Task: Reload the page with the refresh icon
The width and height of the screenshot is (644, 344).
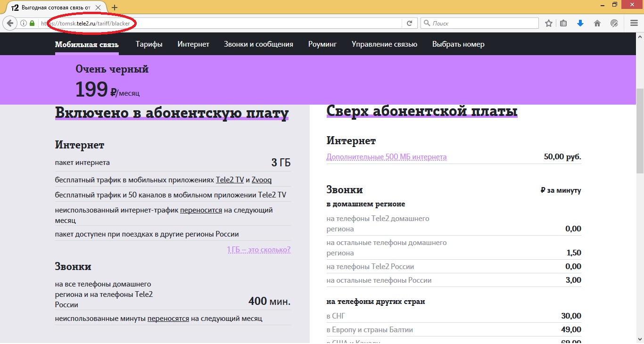Action: click(409, 23)
